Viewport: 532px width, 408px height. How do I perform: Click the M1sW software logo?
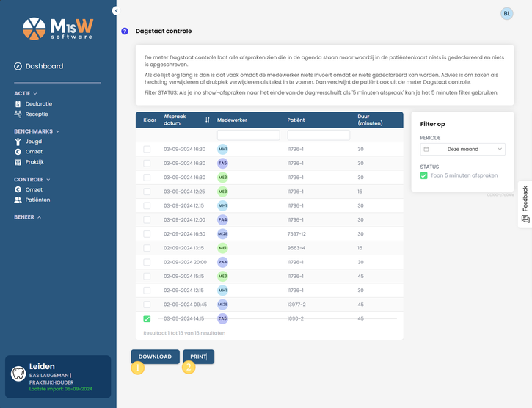58,29
